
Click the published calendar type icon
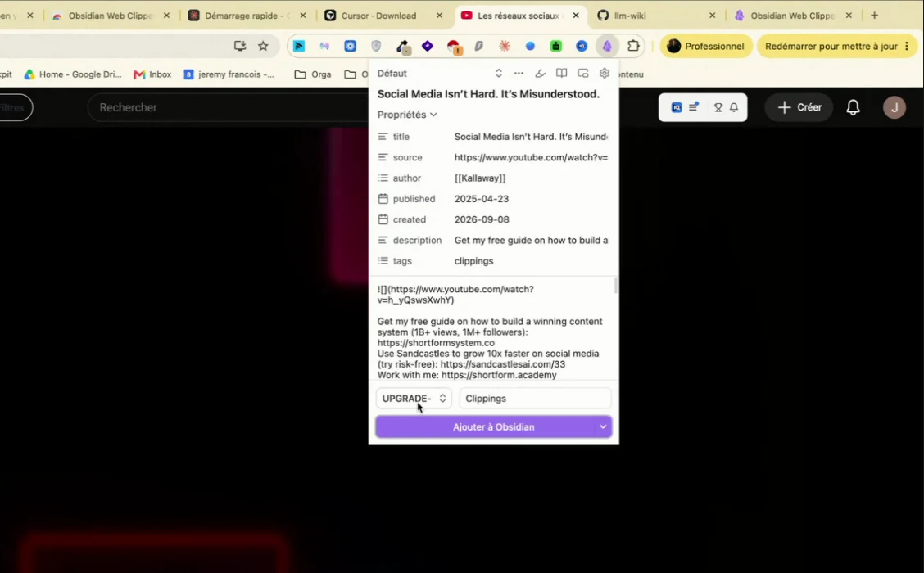point(383,199)
